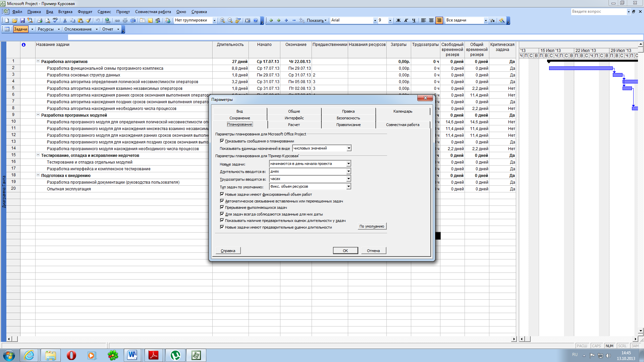Open the 'Сервис' menu
This screenshot has width=644, height=362.
pos(104,12)
